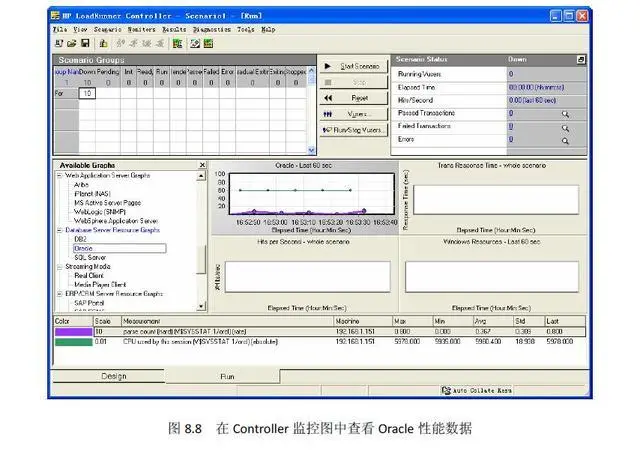The width and height of the screenshot is (640, 451).
Task: Click the Passed Transactions magnifier icon
Action: click(565, 114)
